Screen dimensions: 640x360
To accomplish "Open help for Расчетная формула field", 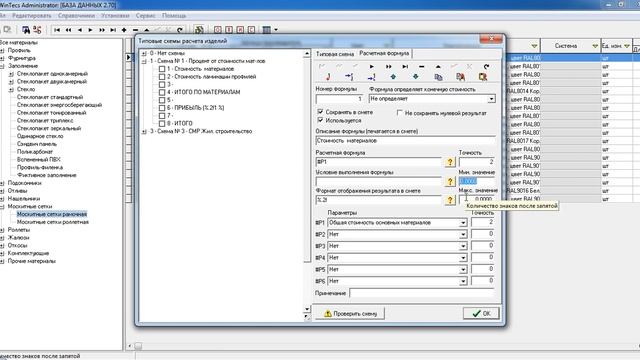I will (x=450, y=162).
